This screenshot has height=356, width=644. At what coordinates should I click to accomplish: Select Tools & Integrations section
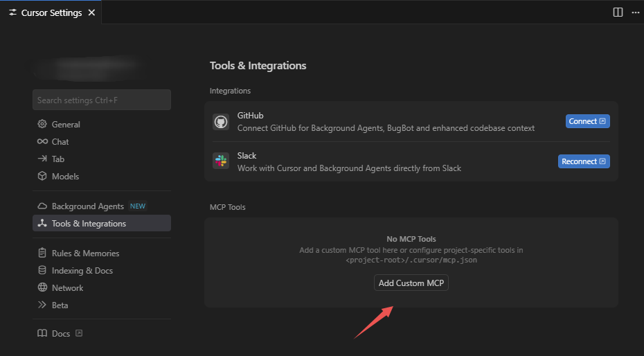click(x=101, y=223)
